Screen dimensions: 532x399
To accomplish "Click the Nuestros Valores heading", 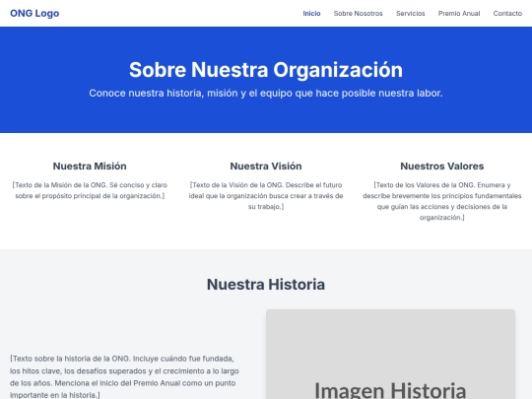I will point(442,166).
